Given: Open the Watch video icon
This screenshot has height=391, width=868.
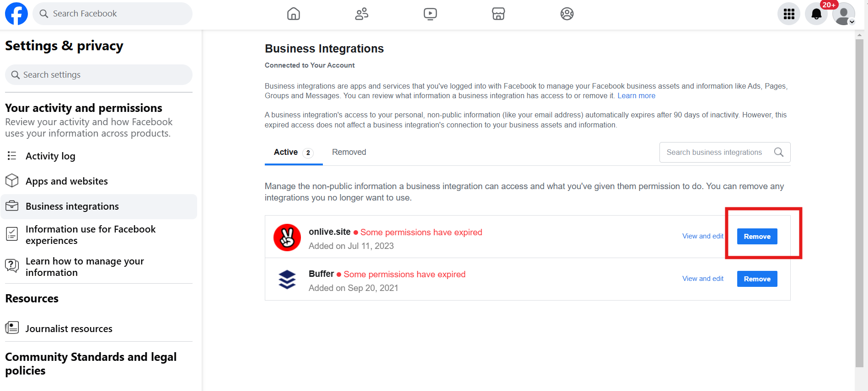Looking at the screenshot, I should 430,14.
